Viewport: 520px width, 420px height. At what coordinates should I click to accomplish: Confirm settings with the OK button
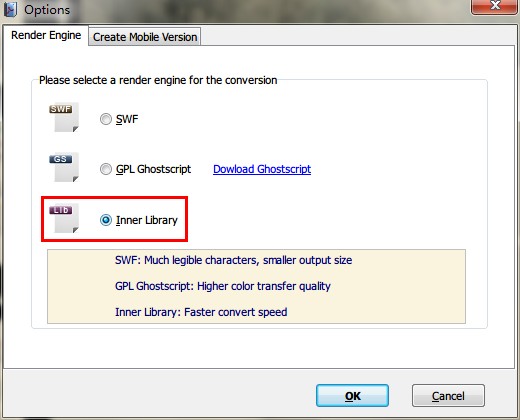[352, 396]
